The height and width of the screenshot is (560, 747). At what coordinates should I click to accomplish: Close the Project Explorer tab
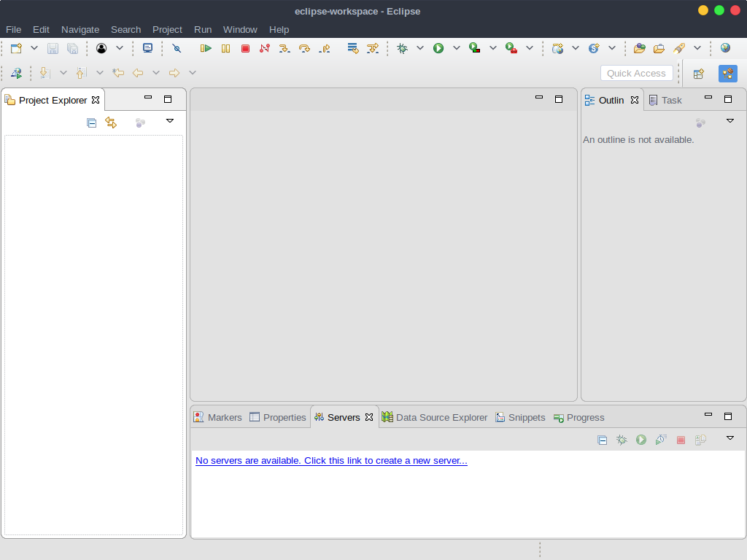click(96, 100)
